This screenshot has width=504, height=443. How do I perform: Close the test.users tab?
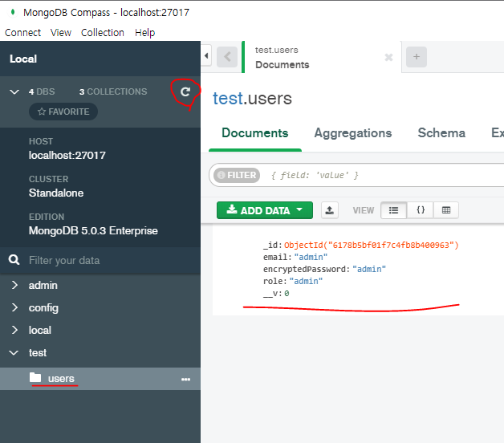coord(388,57)
